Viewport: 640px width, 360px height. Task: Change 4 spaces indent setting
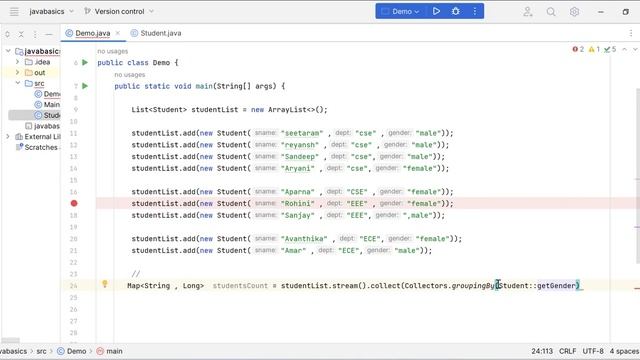pos(624,351)
